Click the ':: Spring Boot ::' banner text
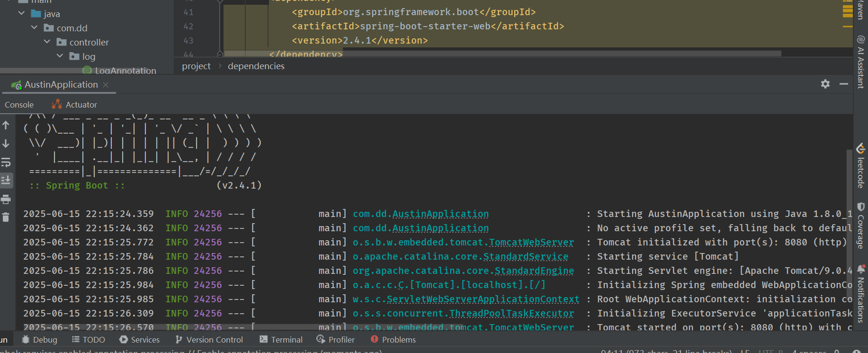The image size is (868, 353). (77, 186)
